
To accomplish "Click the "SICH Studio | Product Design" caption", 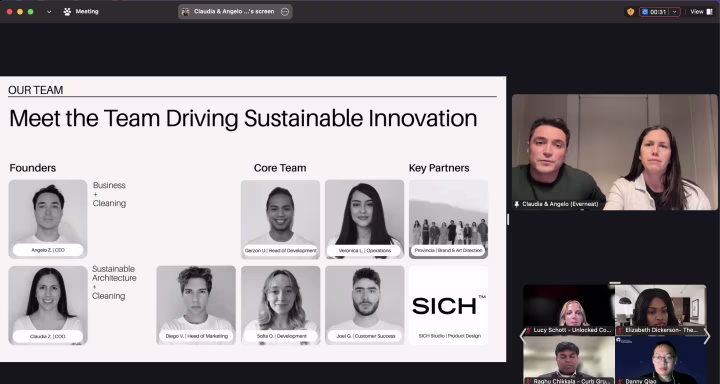I will pyautogui.click(x=450, y=336).
